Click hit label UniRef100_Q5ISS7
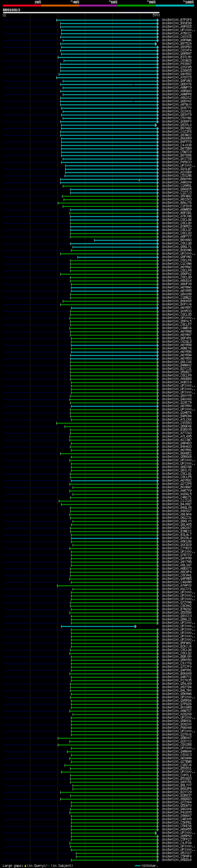This screenshot has width=197, height=868. [177, 853]
